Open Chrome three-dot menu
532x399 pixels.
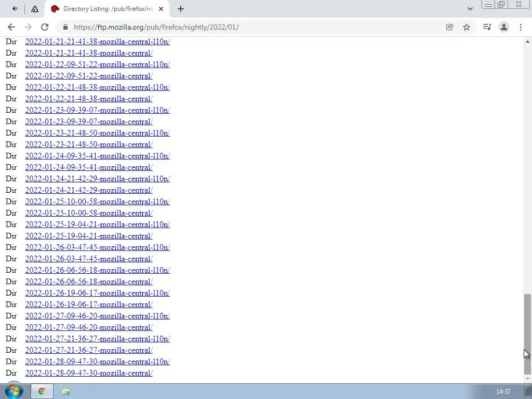coord(521,27)
